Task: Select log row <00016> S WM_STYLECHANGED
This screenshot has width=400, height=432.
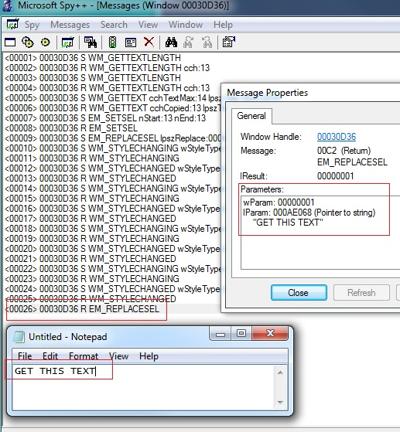Action: tap(113, 208)
